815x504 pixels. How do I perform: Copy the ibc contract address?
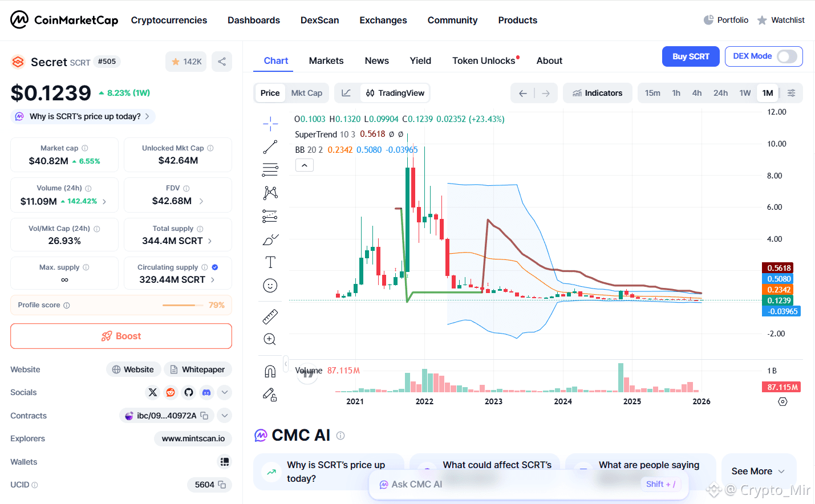pyautogui.click(x=204, y=416)
